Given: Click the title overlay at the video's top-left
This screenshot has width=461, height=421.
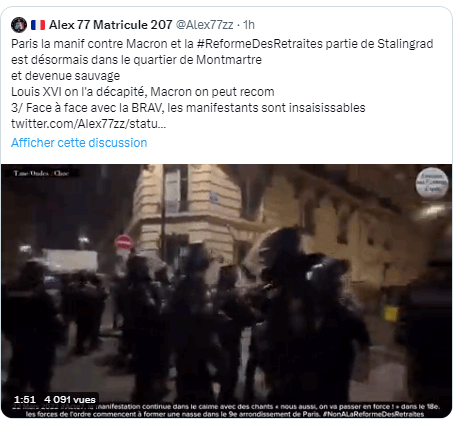Looking at the screenshot, I should (41, 173).
